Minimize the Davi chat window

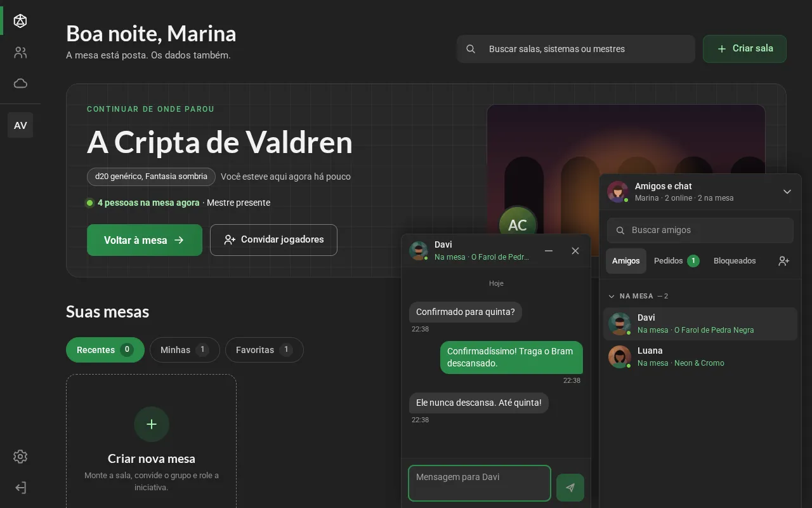549,251
